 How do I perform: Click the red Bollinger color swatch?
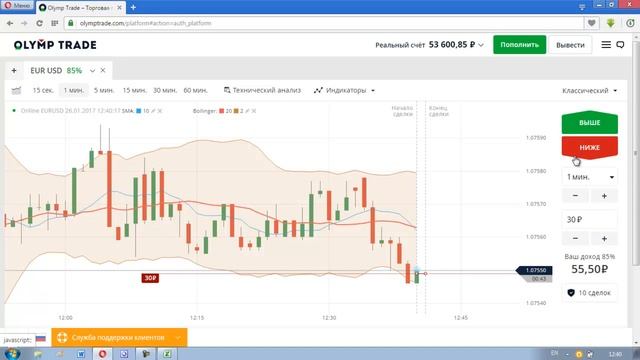[x=222, y=111]
